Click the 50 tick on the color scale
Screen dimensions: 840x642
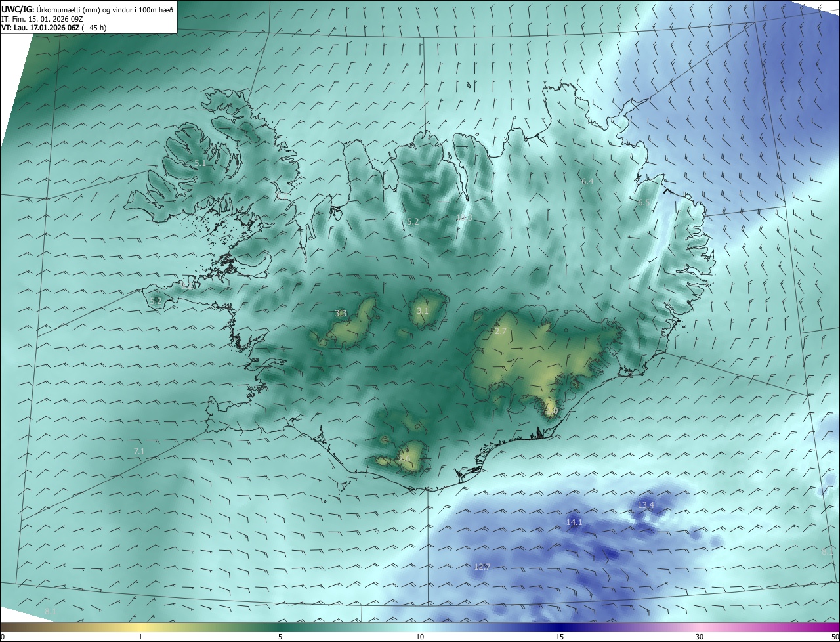(x=835, y=637)
